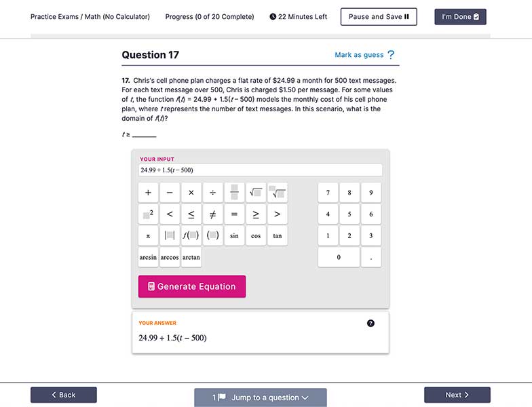The image size is (532, 407).
Task: Insert the parentheses template key
Action: [x=212, y=236]
